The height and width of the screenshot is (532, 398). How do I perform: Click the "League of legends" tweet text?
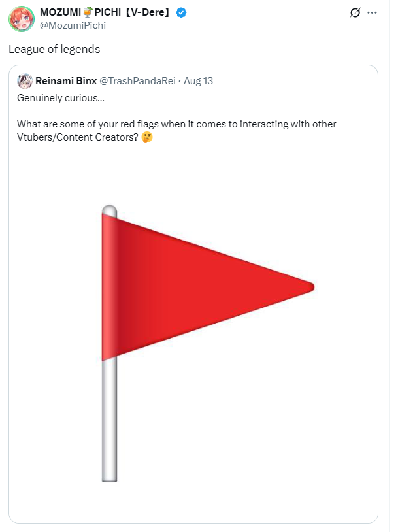pos(54,49)
